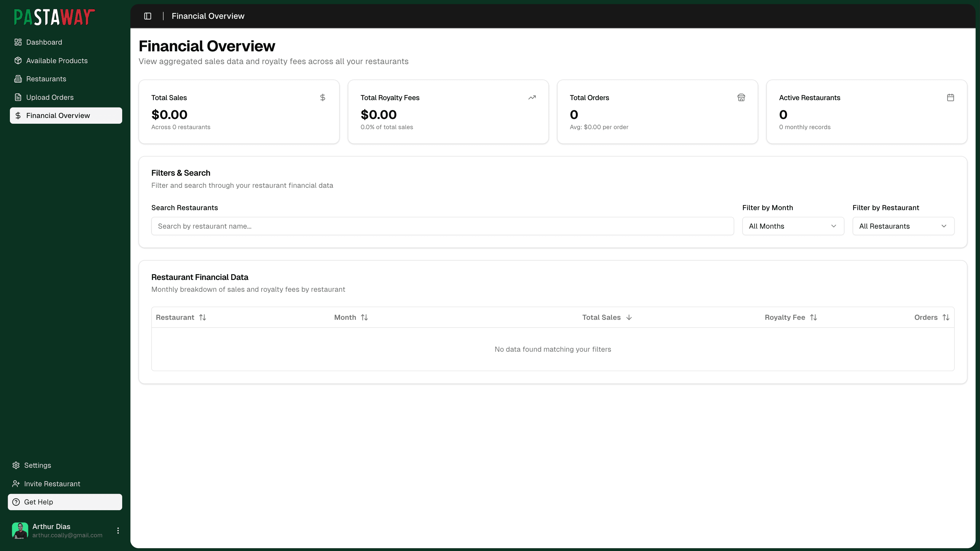Viewport: 980px width, 551px height.
Task: Sort the table by Month
Action: coord(364,317)
